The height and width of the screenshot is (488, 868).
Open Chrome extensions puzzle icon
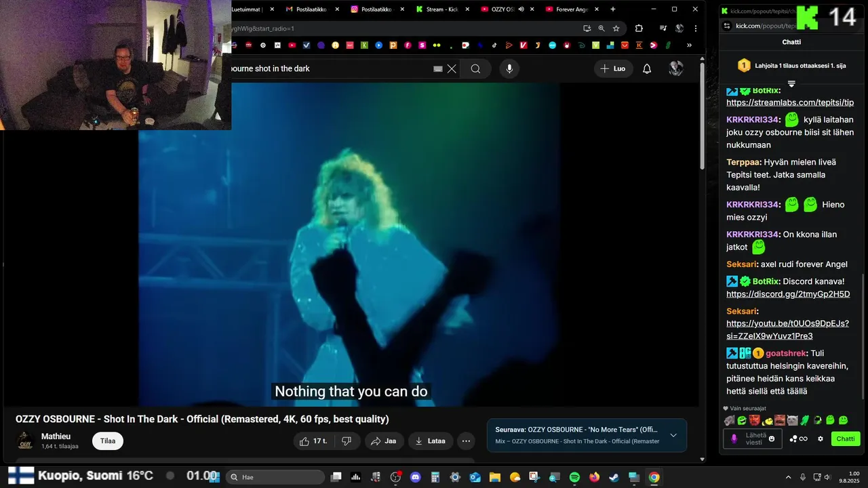pos(639,28)
